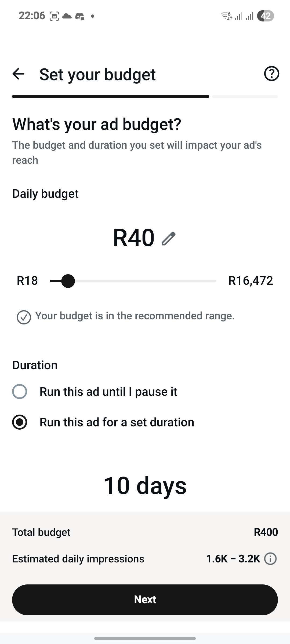Open info icon beside estimated impressions
290x644 pixels.
270,559
